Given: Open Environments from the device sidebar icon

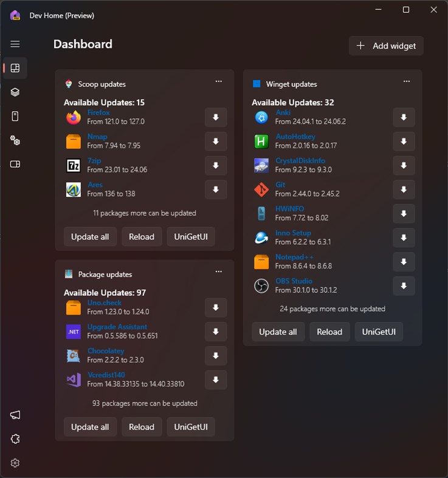Looking at the screenshot, I should (15, 116).
